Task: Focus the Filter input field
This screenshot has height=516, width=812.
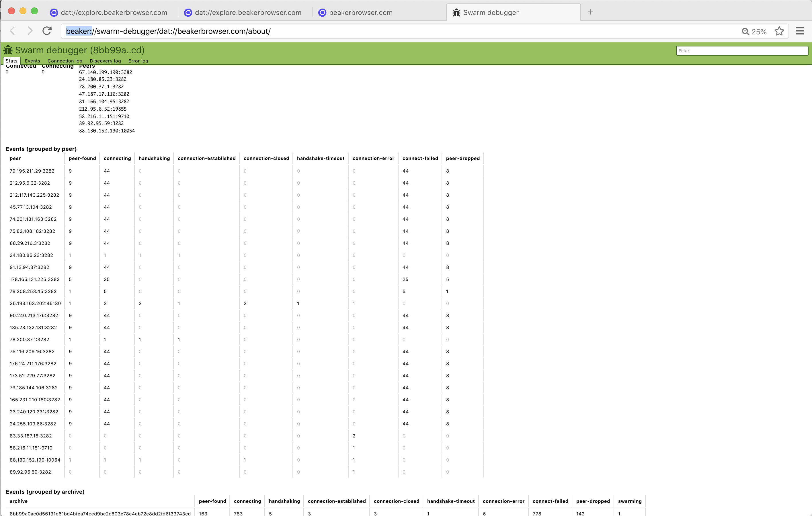Action: [x=742, y=50]
